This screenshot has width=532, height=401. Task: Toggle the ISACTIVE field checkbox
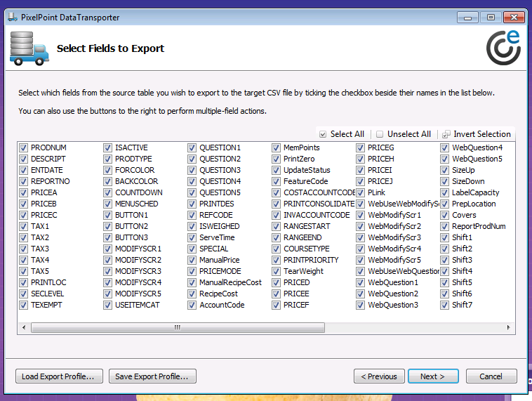click(x=108, y=148)
